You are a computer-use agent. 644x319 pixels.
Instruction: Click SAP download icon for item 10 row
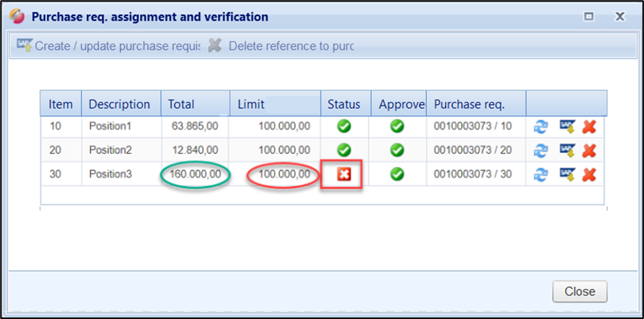pyautogui.click(x=568, y=127)
